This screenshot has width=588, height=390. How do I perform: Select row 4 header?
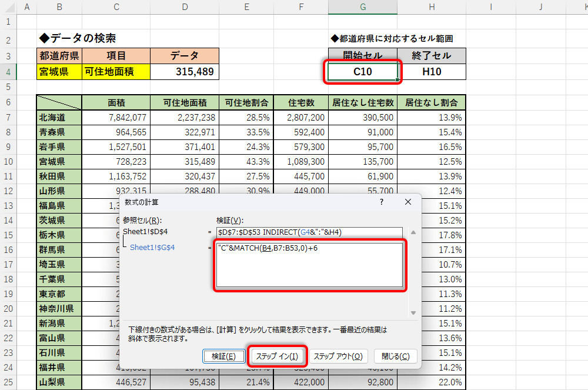click(9, 72)
